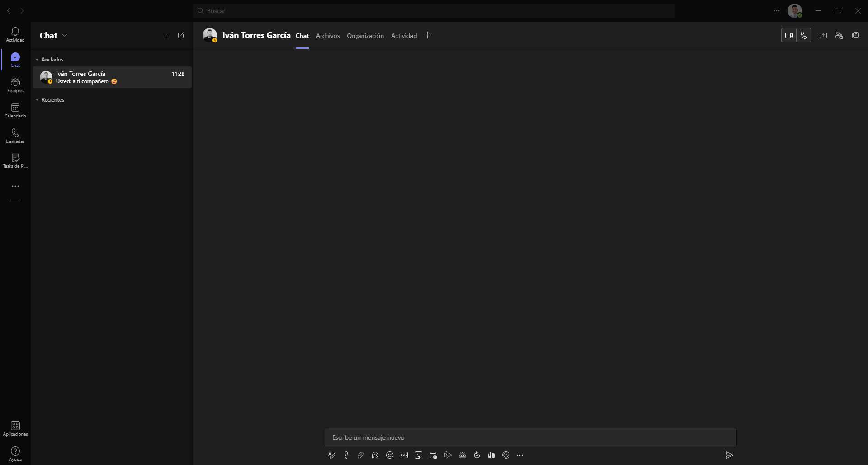
Task: Open the Praise thumbs icon
Action: tap(491, 455)
